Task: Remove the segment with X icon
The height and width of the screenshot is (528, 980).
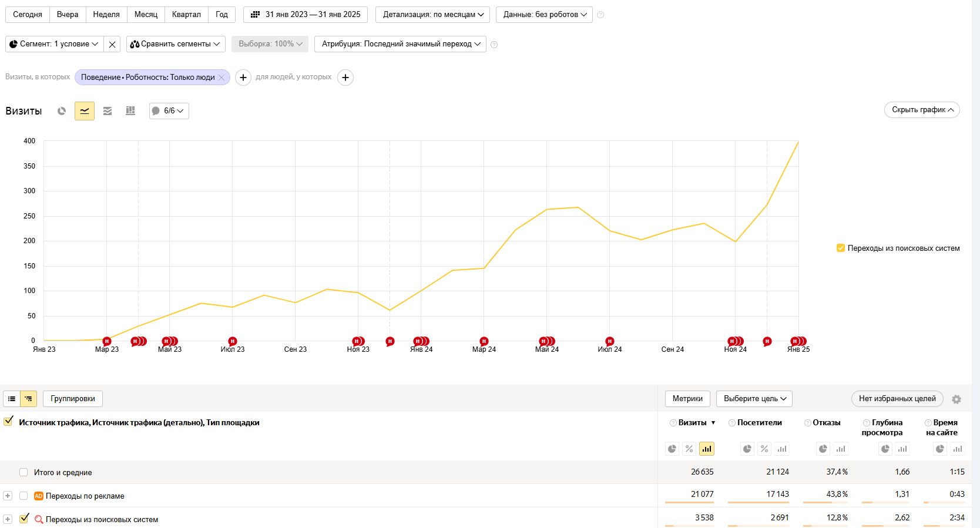Action: pos(112,44)
